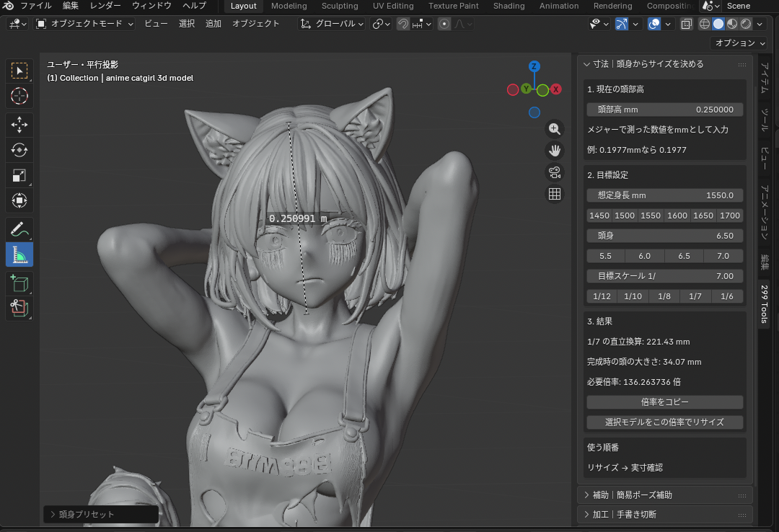Viewport: 779px width, 532px height.
Task: Click the 頭部高 mm input field
Action: (x=665, y=110)
